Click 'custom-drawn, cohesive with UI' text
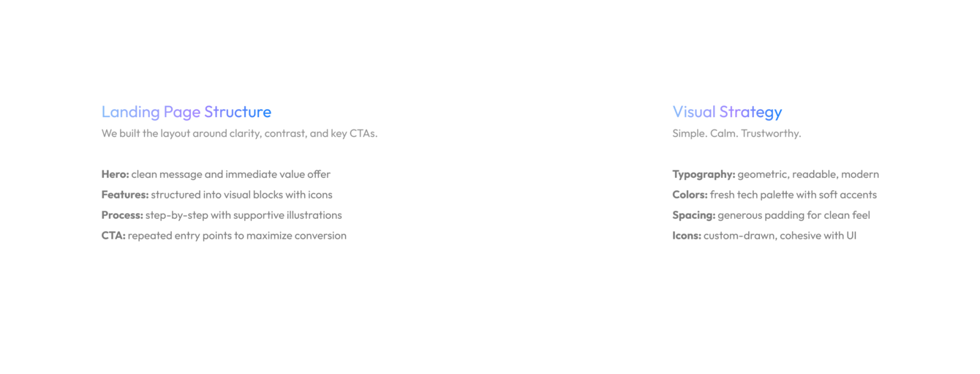Viewport: 980px width, 374px height. pos(780,236)
